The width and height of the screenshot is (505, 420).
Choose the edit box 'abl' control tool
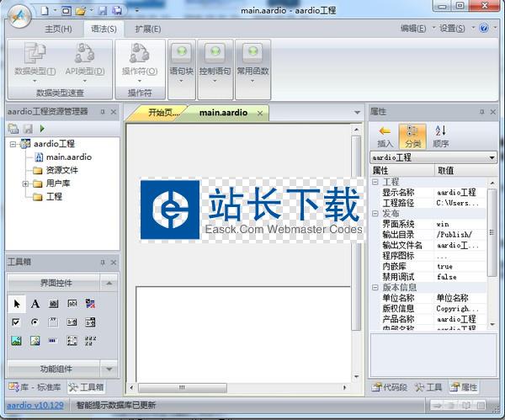[72, 303]
